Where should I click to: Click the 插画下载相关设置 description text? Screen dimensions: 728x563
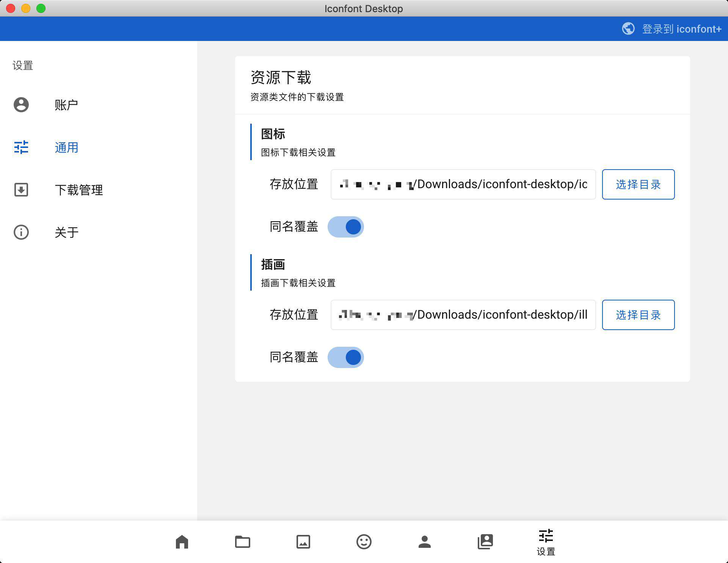point(298,283)
